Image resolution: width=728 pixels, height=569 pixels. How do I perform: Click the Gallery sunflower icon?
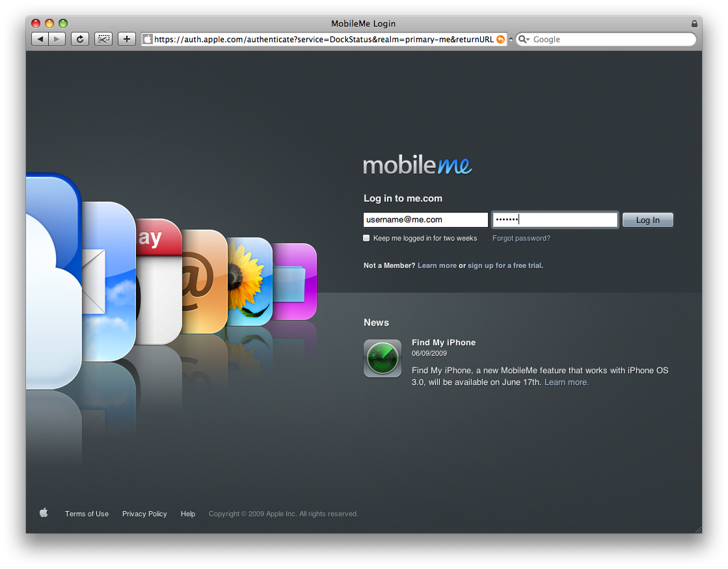(x=250, y=282)
